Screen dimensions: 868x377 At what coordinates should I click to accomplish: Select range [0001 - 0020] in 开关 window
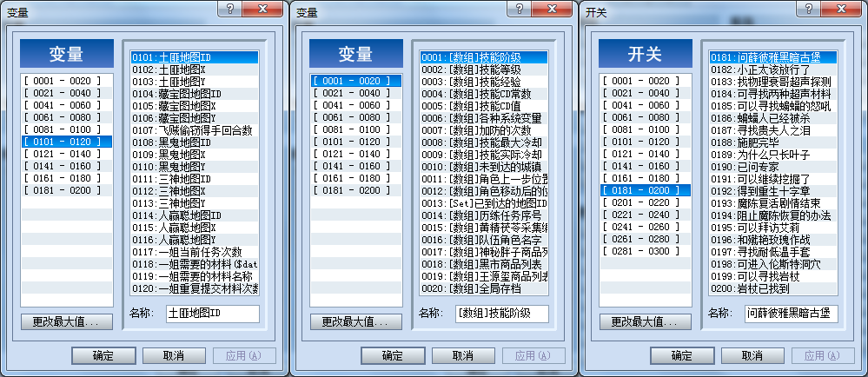646,81
